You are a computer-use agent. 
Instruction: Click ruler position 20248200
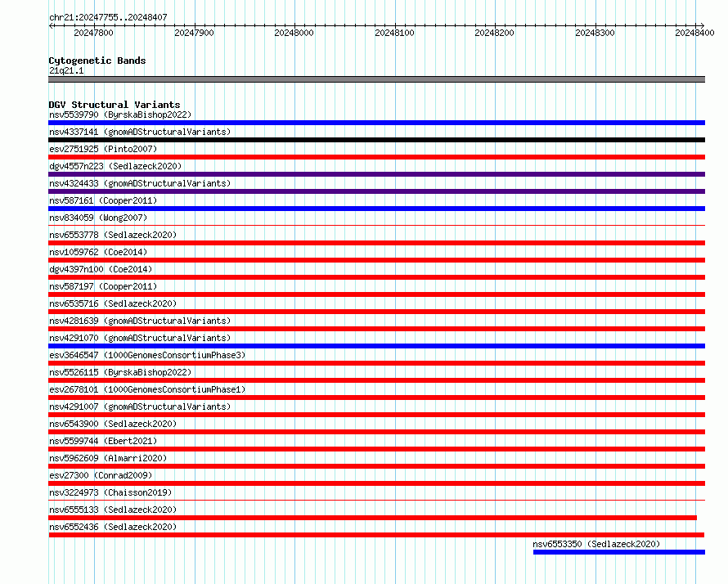click(494, 33)
